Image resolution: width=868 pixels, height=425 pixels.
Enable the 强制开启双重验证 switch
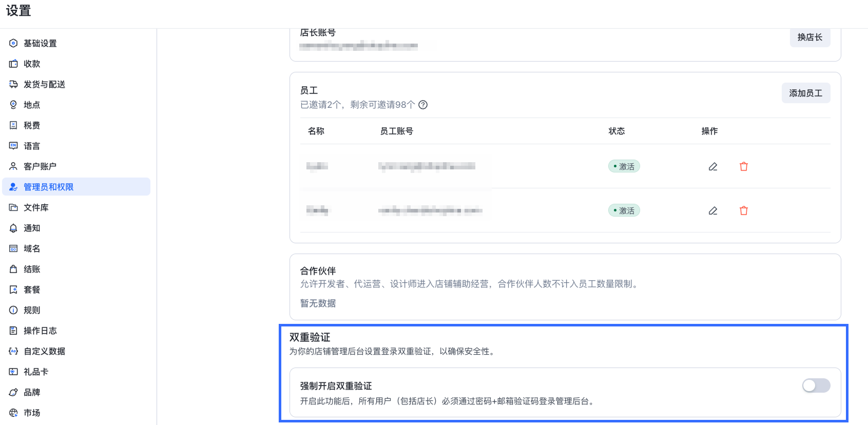816,385
